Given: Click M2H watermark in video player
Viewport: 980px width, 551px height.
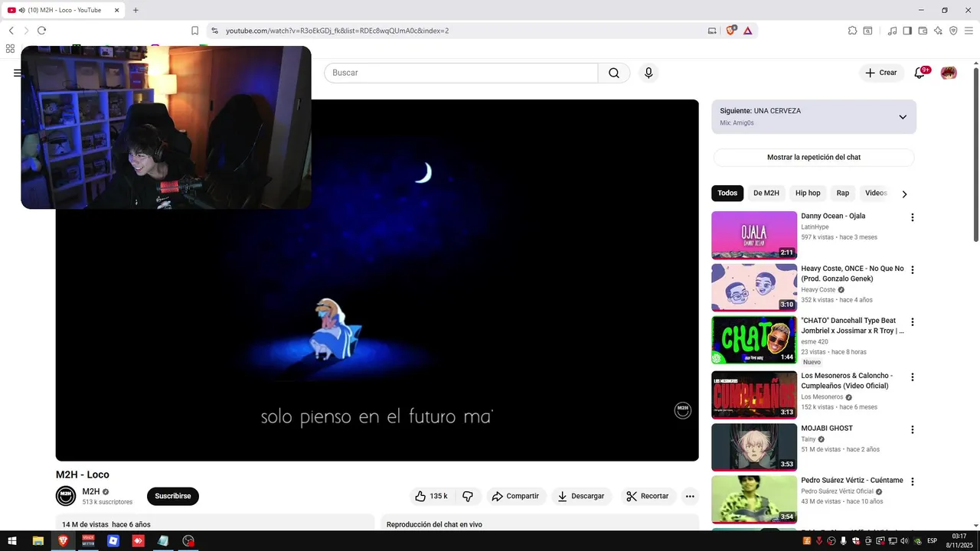Looking at the screenshot, I should click(x=682, y=410).
